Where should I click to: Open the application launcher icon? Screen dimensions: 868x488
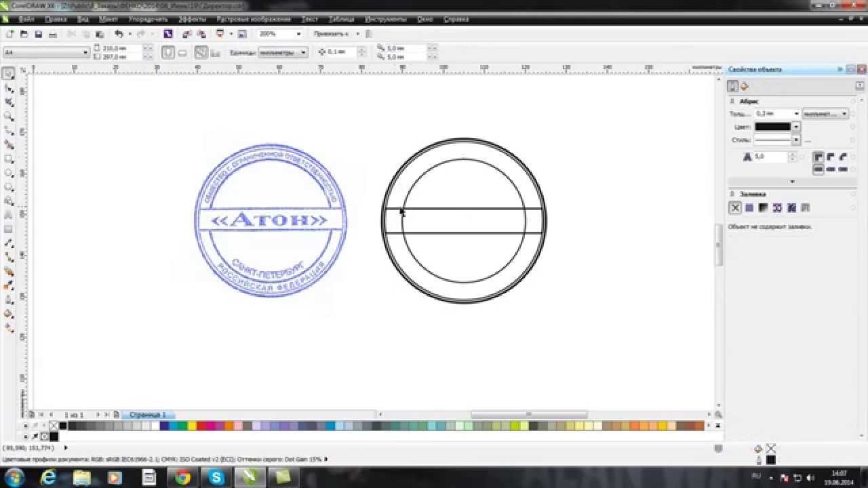click(x=220, y=34)
